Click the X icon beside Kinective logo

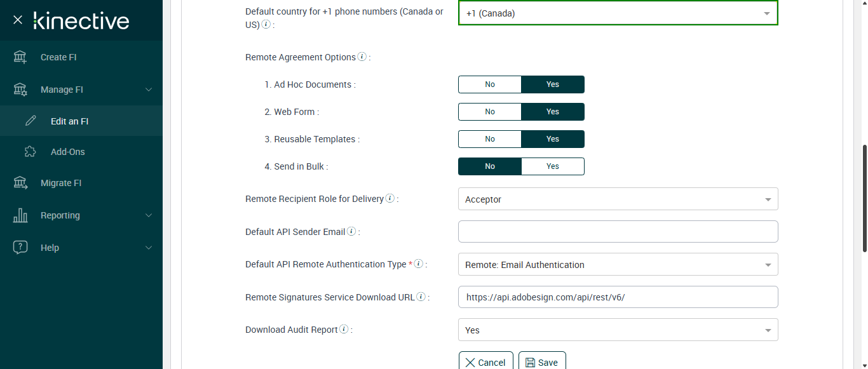point(18,20)
